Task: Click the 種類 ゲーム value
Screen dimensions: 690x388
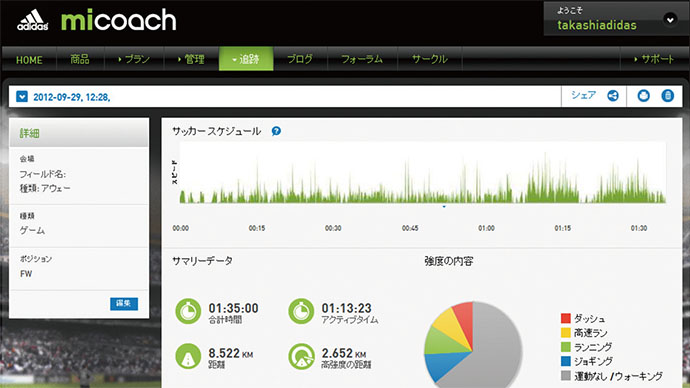Action: click(x=32, y=230)
